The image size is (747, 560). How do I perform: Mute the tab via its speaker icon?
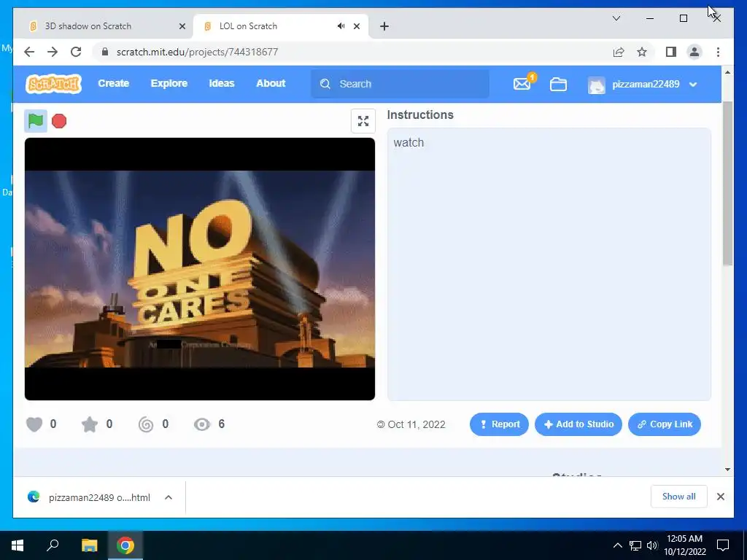(x=341, y=26)
